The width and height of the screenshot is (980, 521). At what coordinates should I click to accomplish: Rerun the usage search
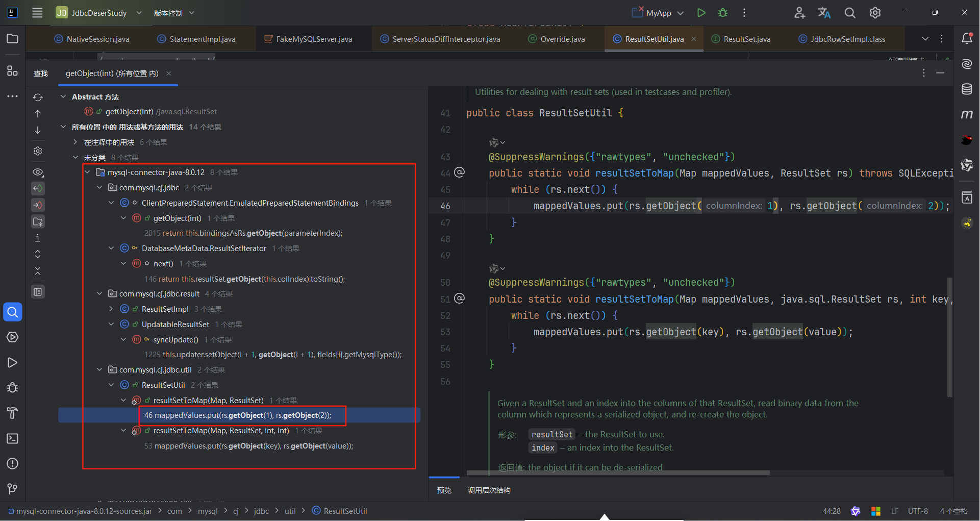(x=38, y=97)
